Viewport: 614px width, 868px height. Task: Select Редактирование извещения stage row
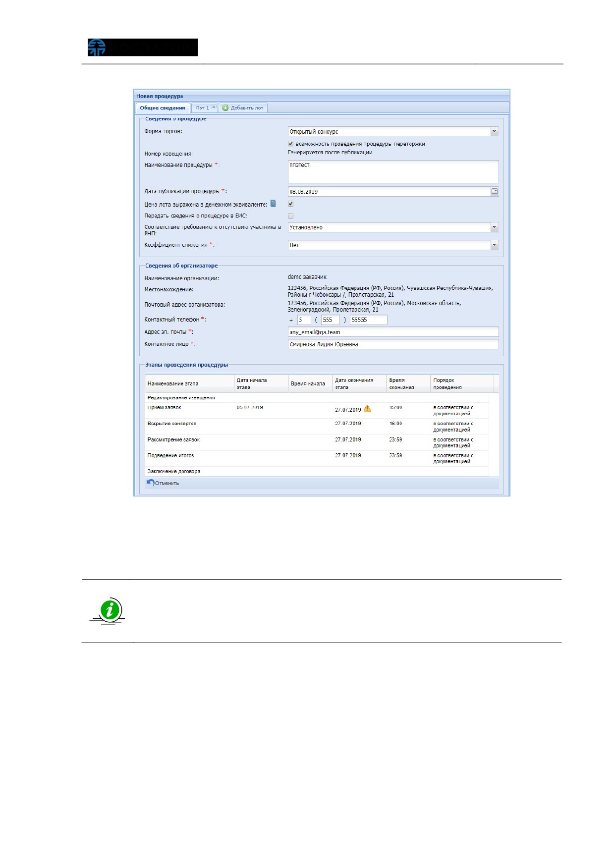(x=317, y=398)
